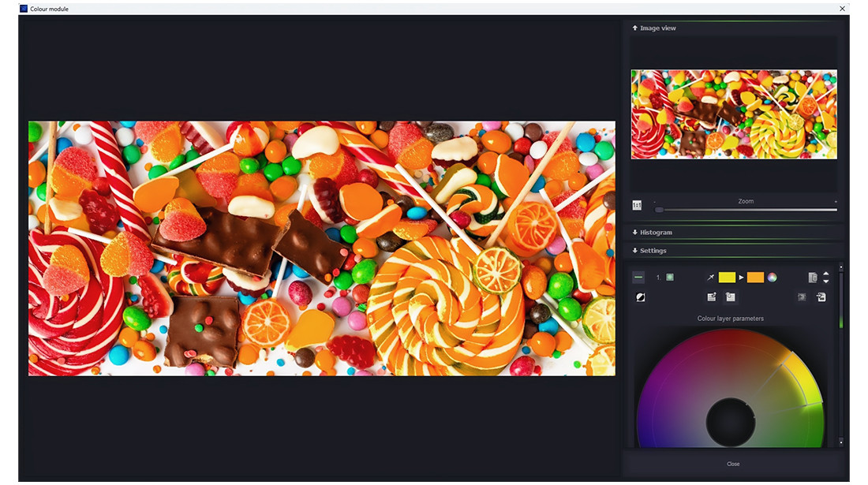Click the invert mask circle icon
The image size is (868, 485).
[x=639, y=297]
